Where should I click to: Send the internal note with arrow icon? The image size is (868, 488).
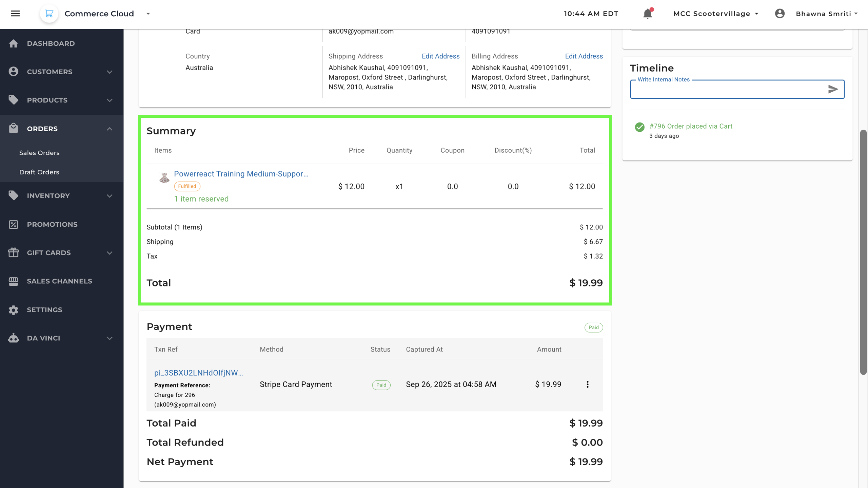click(833, 89)
